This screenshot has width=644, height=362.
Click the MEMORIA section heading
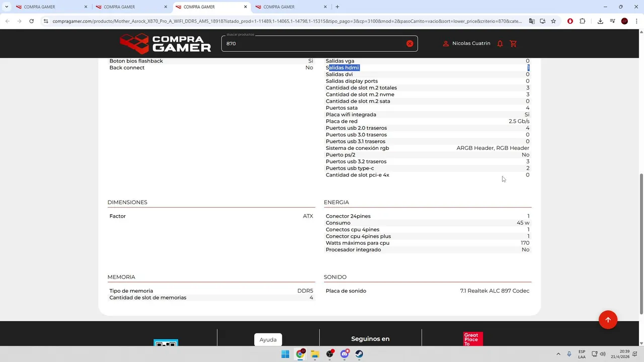pos(121,277)
